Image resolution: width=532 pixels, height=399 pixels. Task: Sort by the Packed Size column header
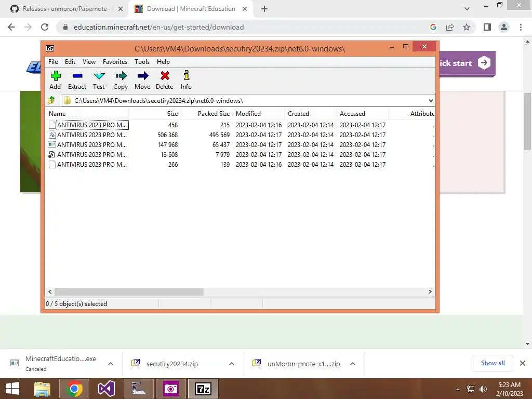click(x=206, y=114)
